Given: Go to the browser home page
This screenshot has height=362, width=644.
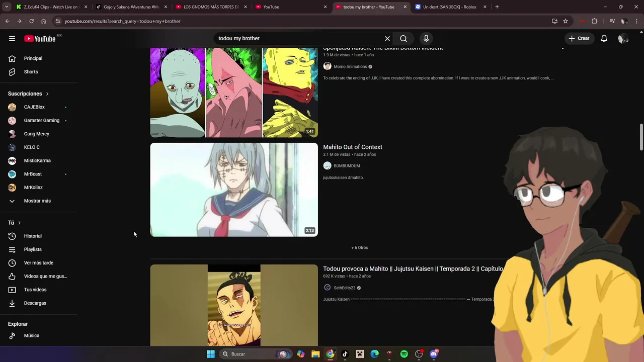Looking at the screenshot, I should tap(43, 21).
